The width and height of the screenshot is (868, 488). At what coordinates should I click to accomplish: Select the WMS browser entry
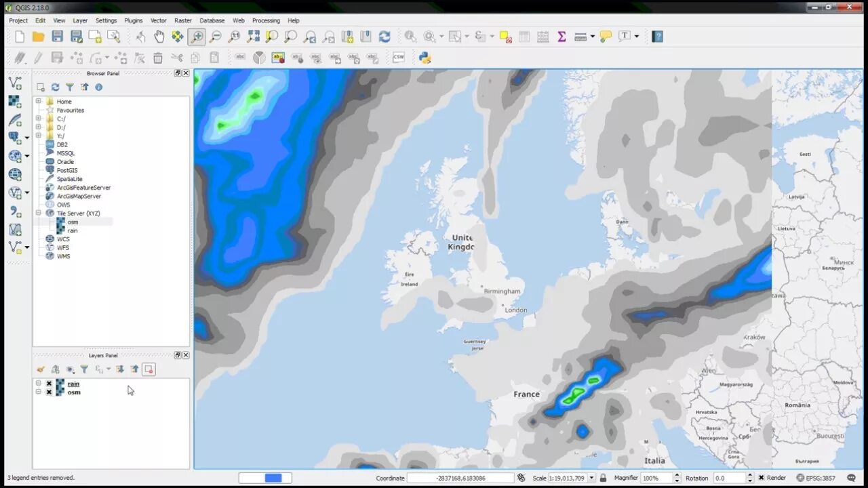tap(63, 256)
